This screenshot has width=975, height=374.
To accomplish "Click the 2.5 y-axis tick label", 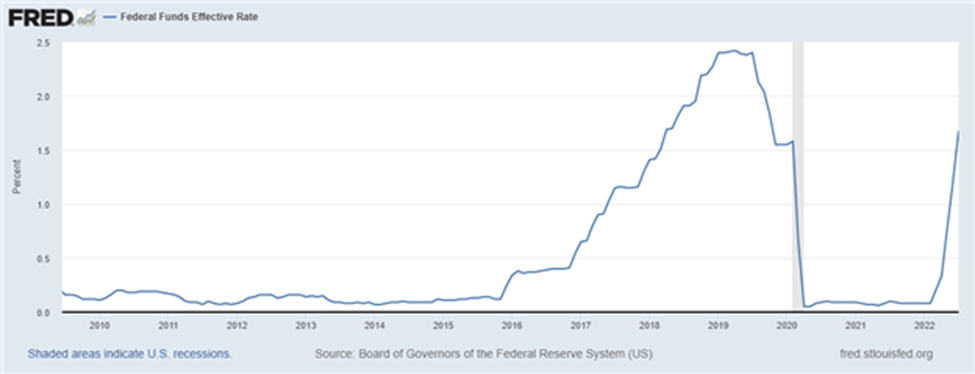I will (x=44, y=43).
